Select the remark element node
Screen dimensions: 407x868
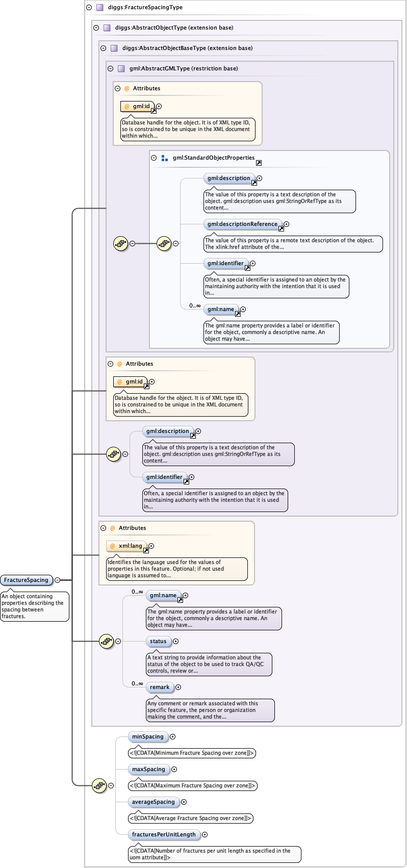tap(160, 687)
